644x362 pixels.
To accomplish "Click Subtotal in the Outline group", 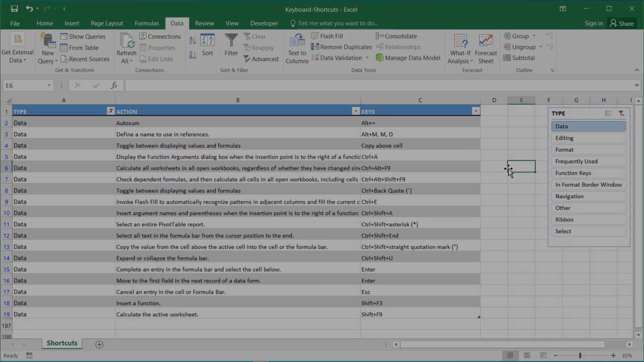I will coord(519,58).
